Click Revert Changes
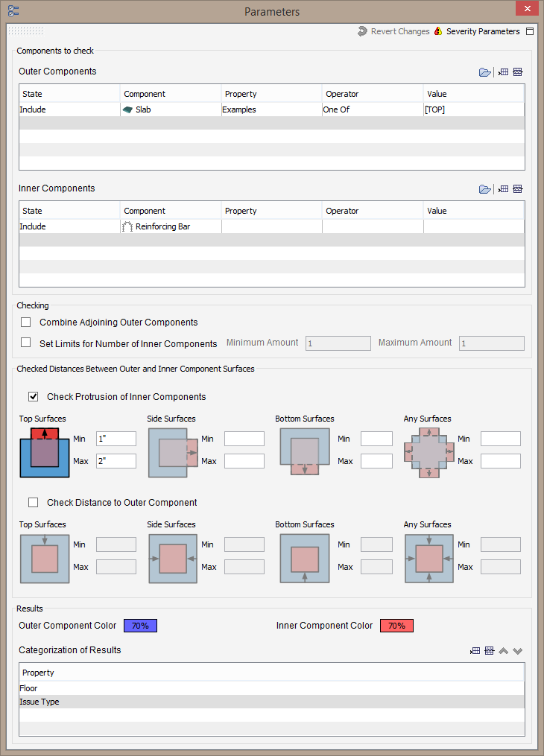544x756 pixels. (393, 31)
